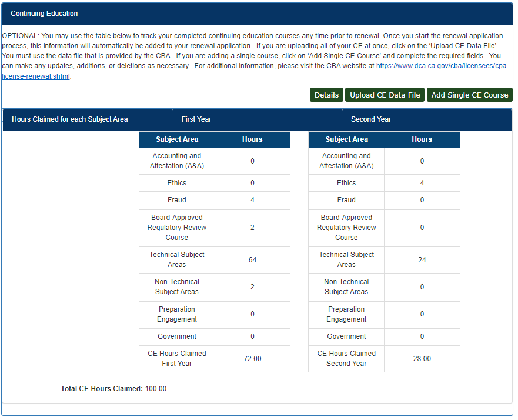Click the OPTIONAL instructions paragraph
Screen dimensions: 518x420
point(255,56)
